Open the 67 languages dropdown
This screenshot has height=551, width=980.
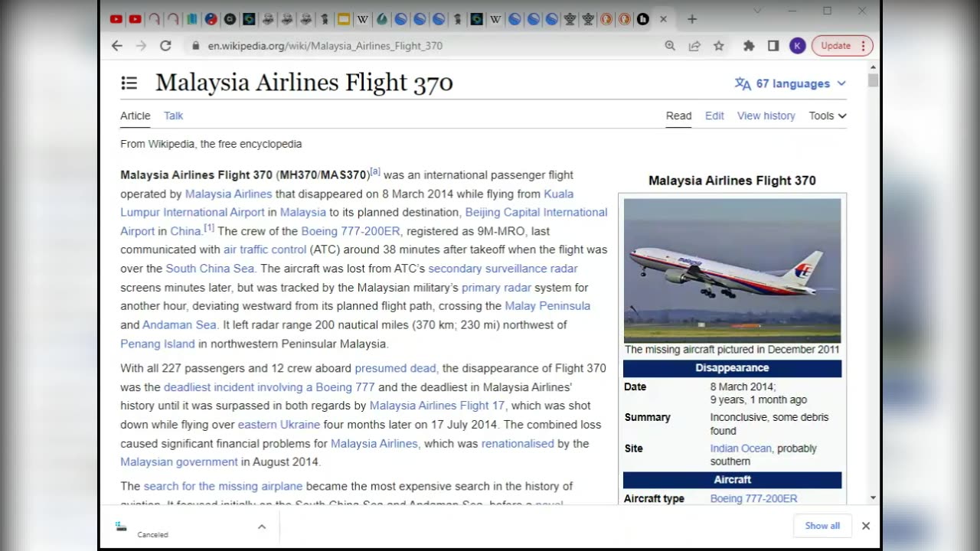[x=790, y=83]
